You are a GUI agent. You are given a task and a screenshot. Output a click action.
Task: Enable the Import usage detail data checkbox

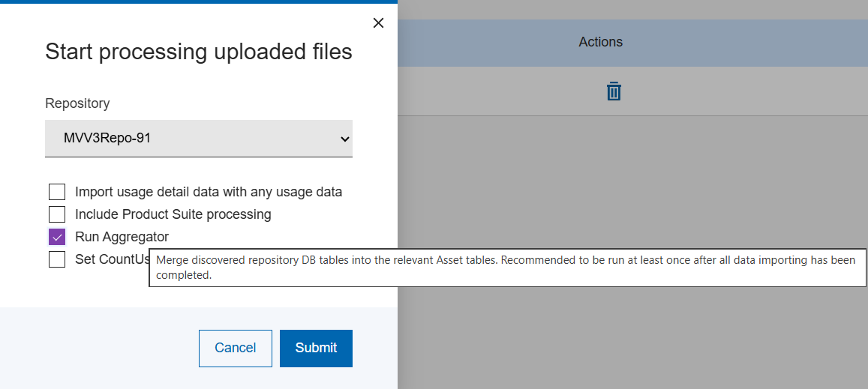[x=57, y=192]
